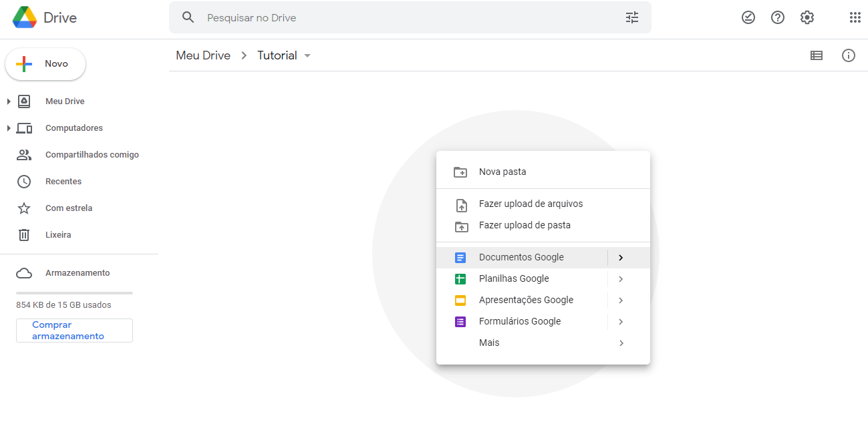The image size is (868, 434).
Task: Select Computadores label in sidebar
Action: 74,128
